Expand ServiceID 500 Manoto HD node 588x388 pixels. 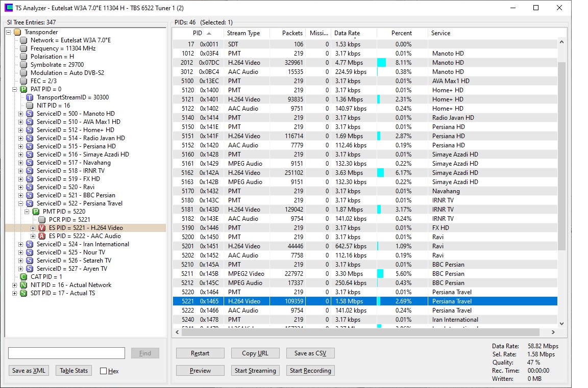(20, 114)
